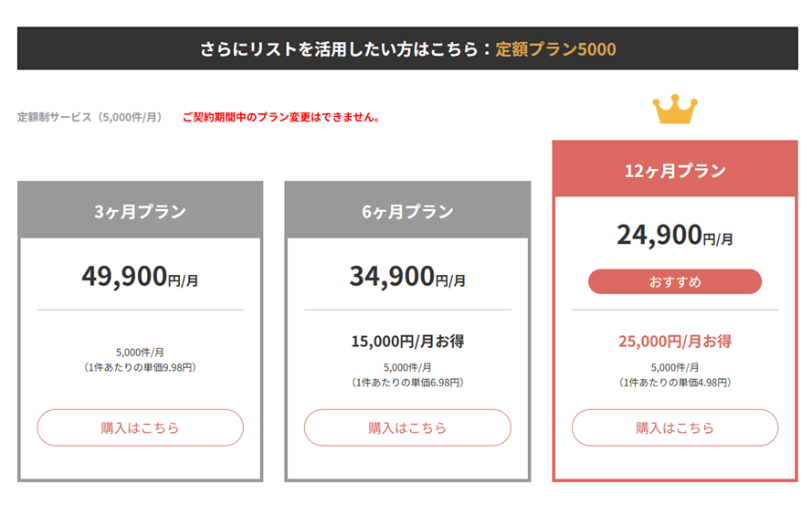Image resolution: width=812 pixels, height=506 pixels.
Task: Click the red notice ご契約期間中のプラン変更はできません
Action: pyautogui.click(x=282, y=118)
